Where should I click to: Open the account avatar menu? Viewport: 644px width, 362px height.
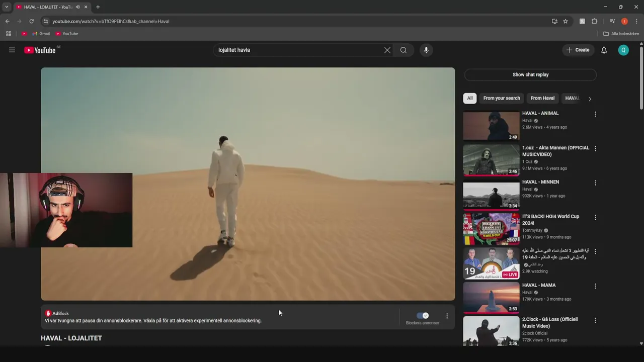point(623,50)
